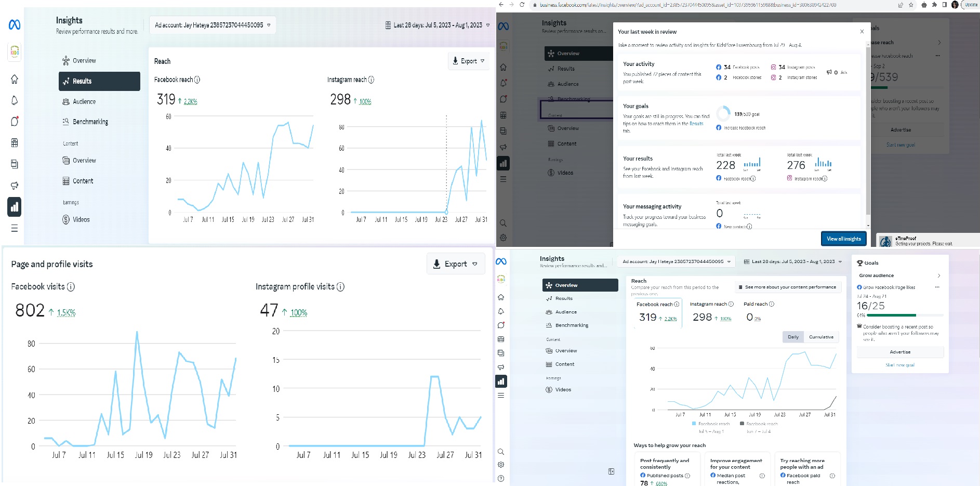Click the info icon next to Paid reach
Viewport: 980px width, 486px height.
(x=772, y=304)
